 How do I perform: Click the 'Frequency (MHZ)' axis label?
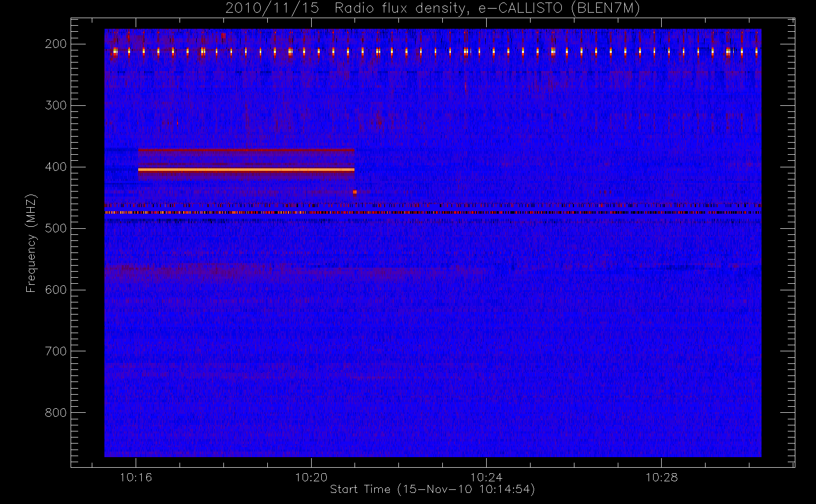(31, 243)
